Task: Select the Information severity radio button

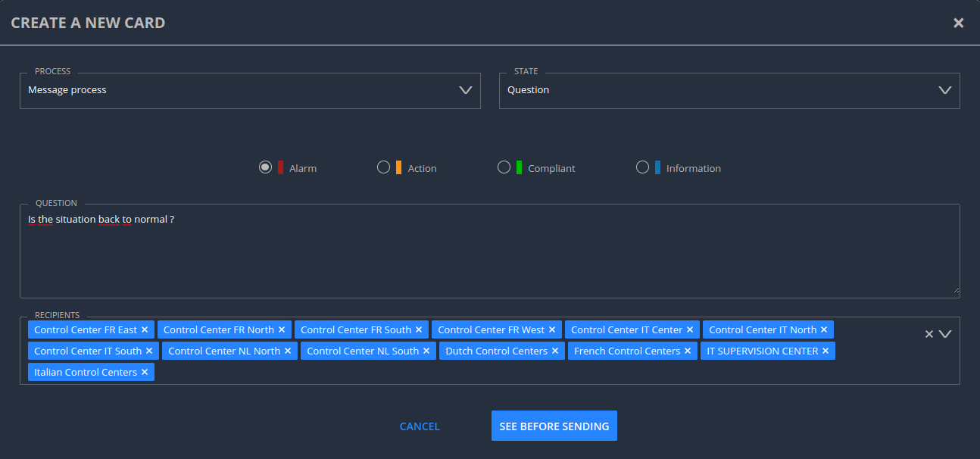Action: coord(642,167)
